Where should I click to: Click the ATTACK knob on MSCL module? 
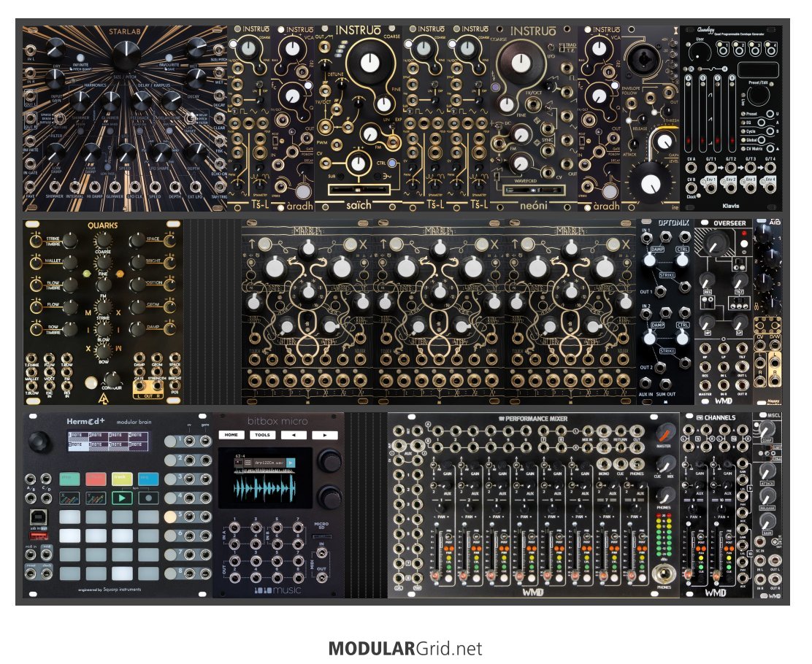coord(767,471)
